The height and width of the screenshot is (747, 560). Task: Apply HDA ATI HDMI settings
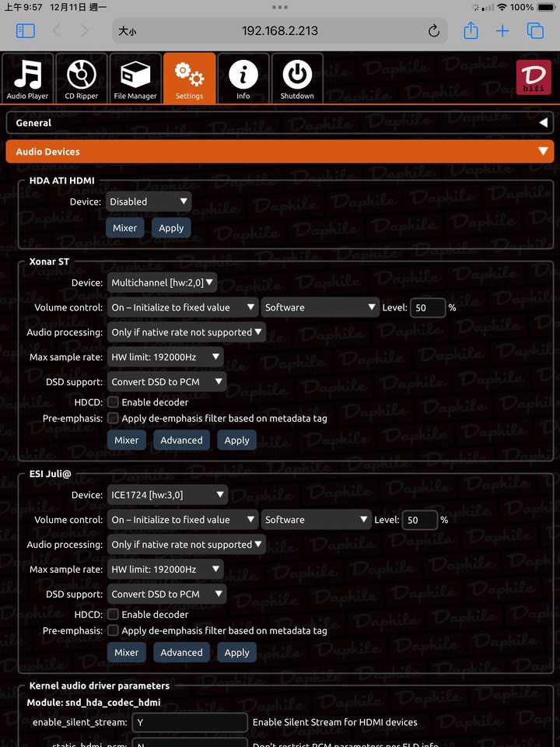click(x=171, y=228)
